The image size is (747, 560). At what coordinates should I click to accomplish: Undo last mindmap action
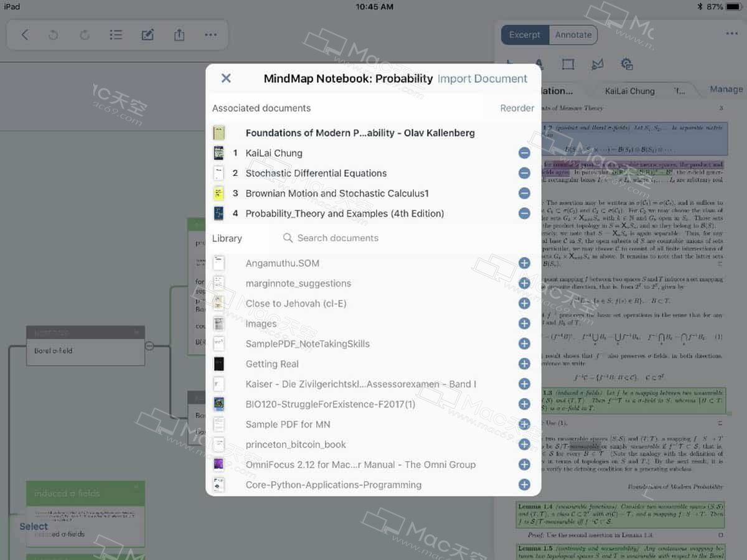[54, 35]
